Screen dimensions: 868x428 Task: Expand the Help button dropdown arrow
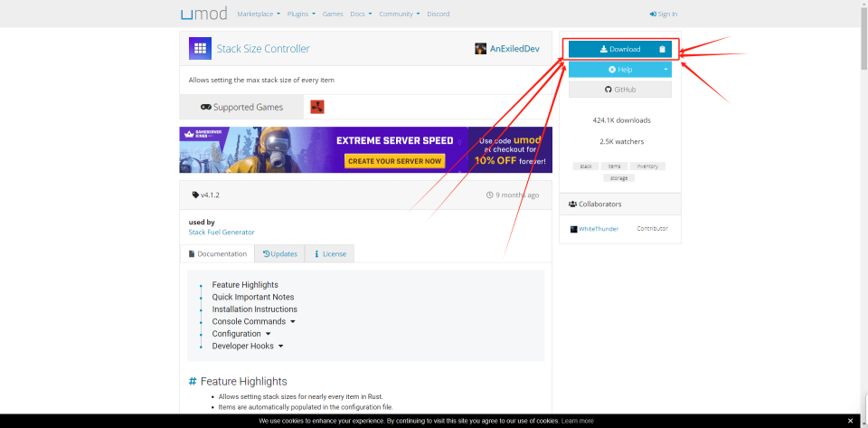tap(666, 70)
